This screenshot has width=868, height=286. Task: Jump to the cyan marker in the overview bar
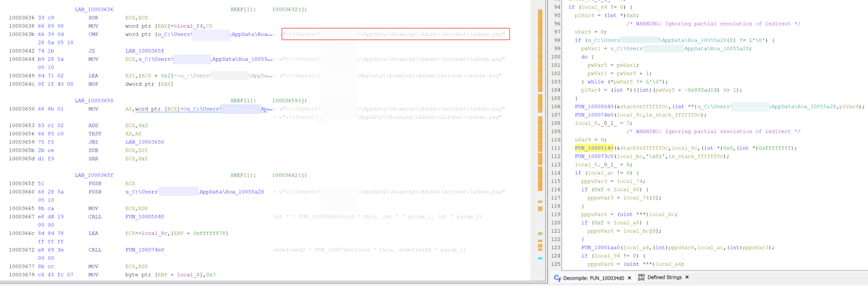pos(540,258)
